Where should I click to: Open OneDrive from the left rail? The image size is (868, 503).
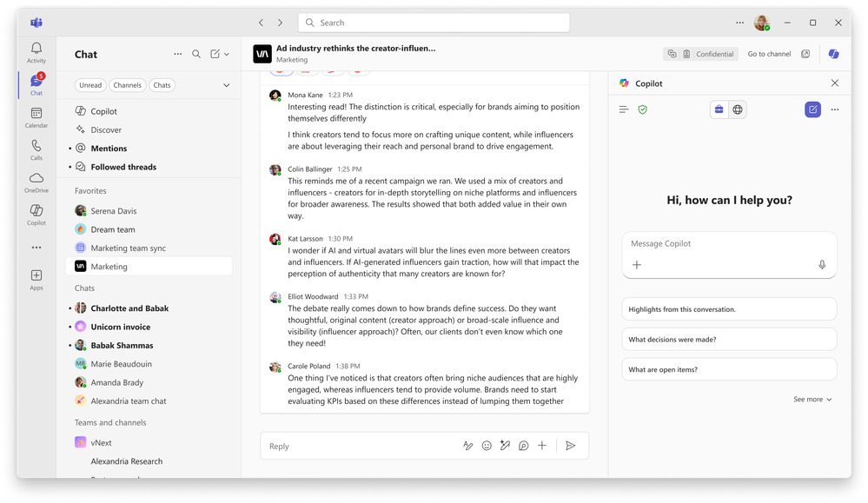coord(36,182)
